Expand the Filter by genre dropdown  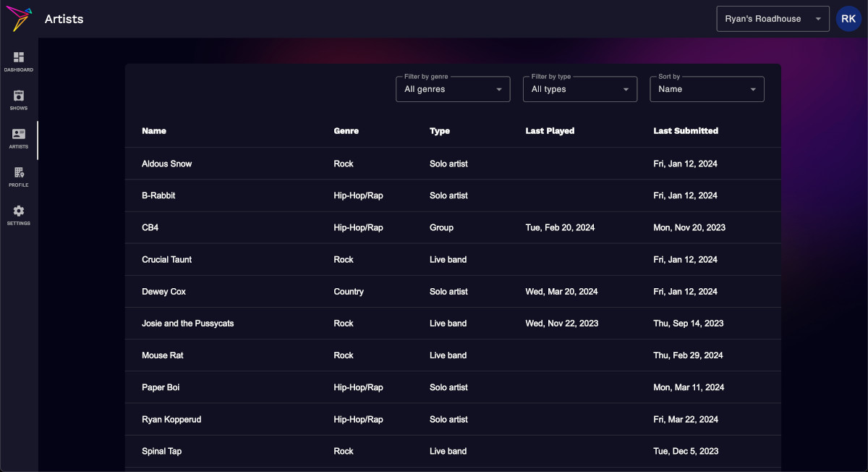[x=453, y=88]
